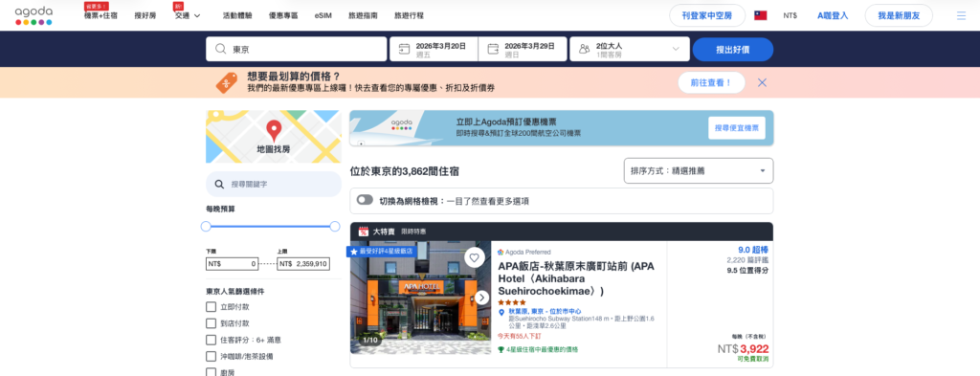Open 旅遊指南 menu item
The height and width of the screenshot is (376, 980).
(363, 15)
